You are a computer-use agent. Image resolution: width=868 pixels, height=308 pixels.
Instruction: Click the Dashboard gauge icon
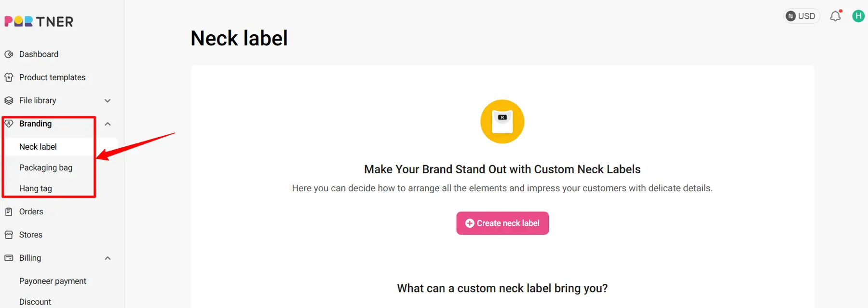click(x=9, y=54)
